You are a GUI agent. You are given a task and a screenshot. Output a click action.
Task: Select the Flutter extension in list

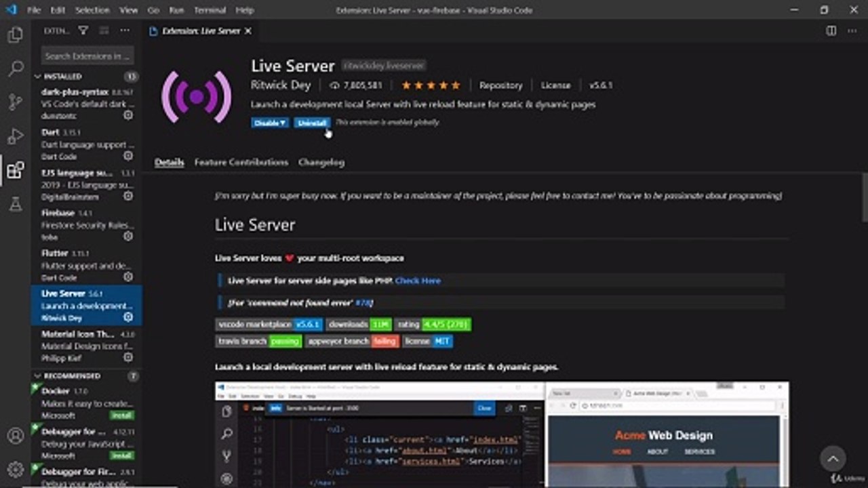pyautogui.click(x=87, y=265)
